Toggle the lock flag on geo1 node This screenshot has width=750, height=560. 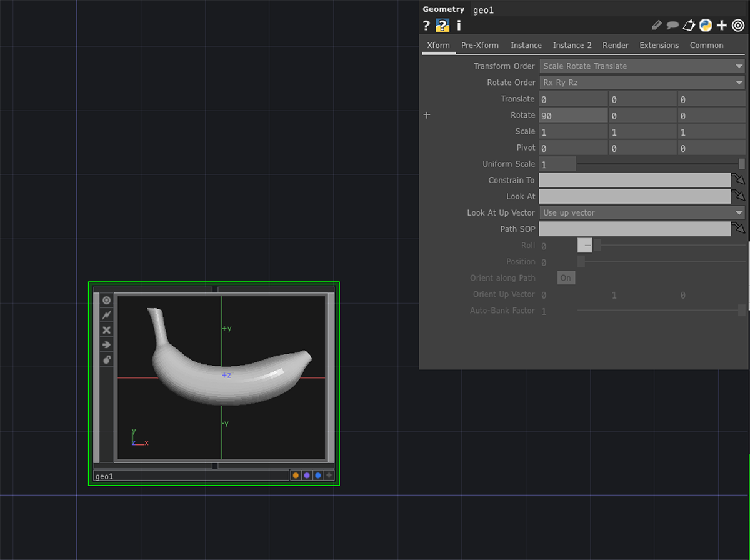click(x=106, y=359)
